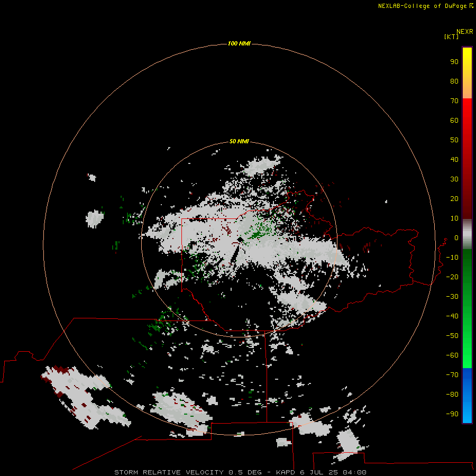
Task: Click the -20 value on the velocity scale
Action: pos(452,277)
